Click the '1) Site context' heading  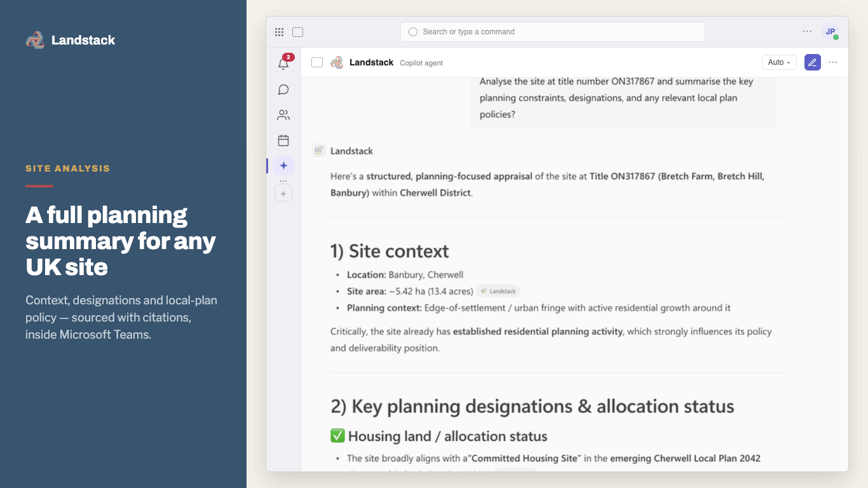click(390, 251)
